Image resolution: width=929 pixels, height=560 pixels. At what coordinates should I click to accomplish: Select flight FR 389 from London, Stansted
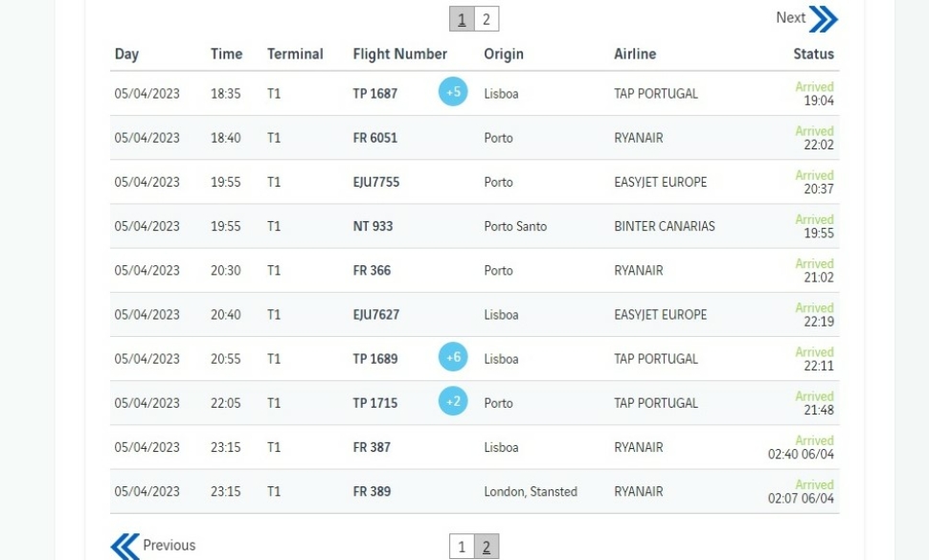coord(475,491)
